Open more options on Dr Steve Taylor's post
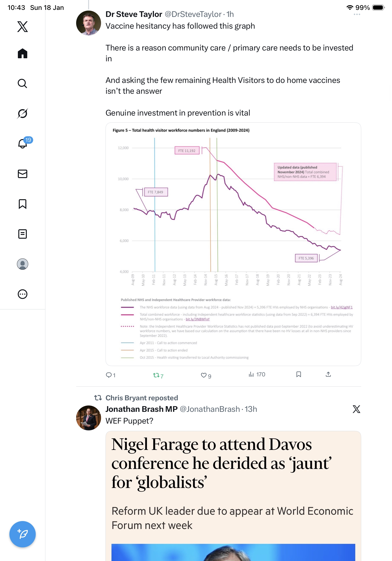 click(357, 14)
